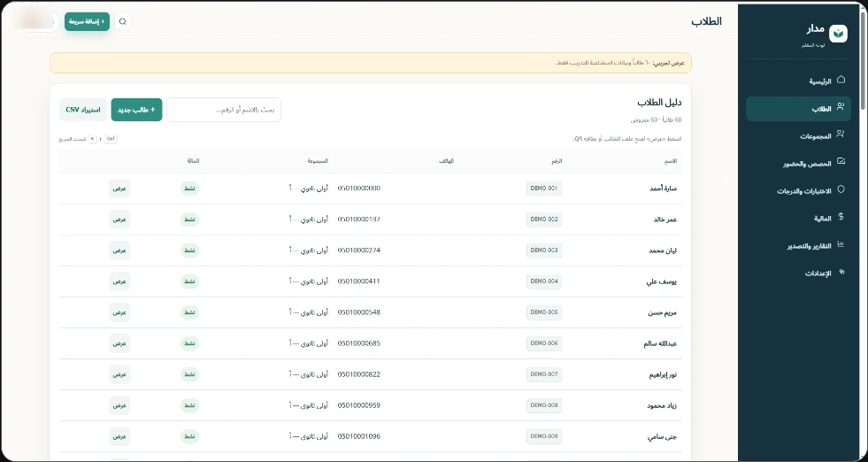Click the DEMO-008 code badge
The width and height of the screenshot is (868, 462).
click(544, 405)
